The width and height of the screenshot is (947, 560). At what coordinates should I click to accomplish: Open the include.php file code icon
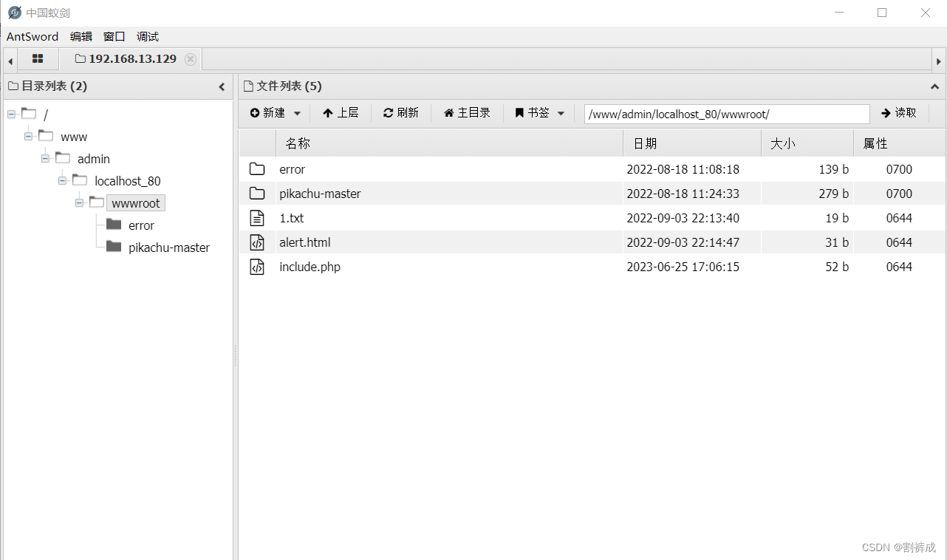(256, 267)
